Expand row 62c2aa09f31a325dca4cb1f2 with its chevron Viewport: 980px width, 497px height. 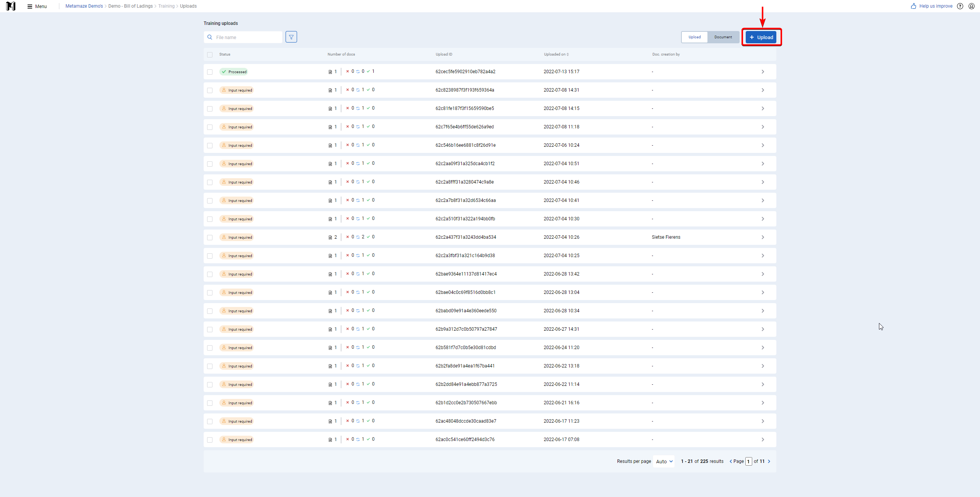coord(763,164)
